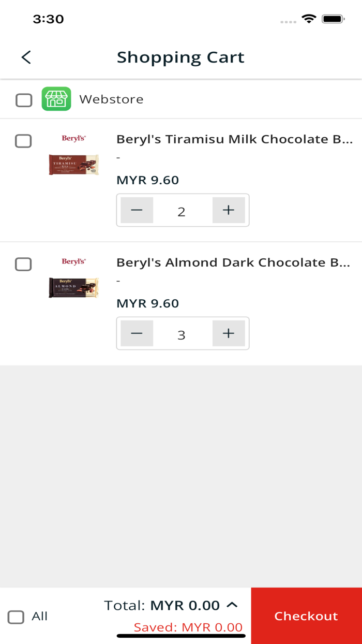
Task: Decrease Almond Dark Chocolate quantity with minus
Action: 137,333
